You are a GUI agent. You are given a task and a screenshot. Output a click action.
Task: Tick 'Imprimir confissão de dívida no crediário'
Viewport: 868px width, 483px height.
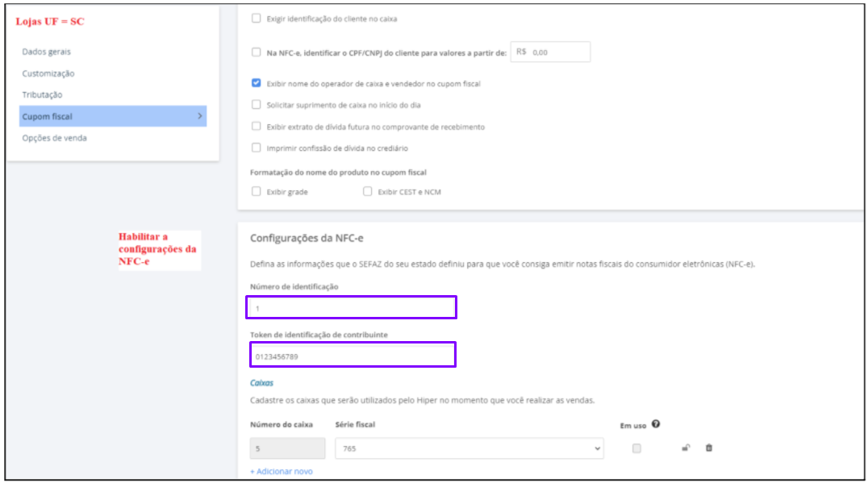coord(257,148)
